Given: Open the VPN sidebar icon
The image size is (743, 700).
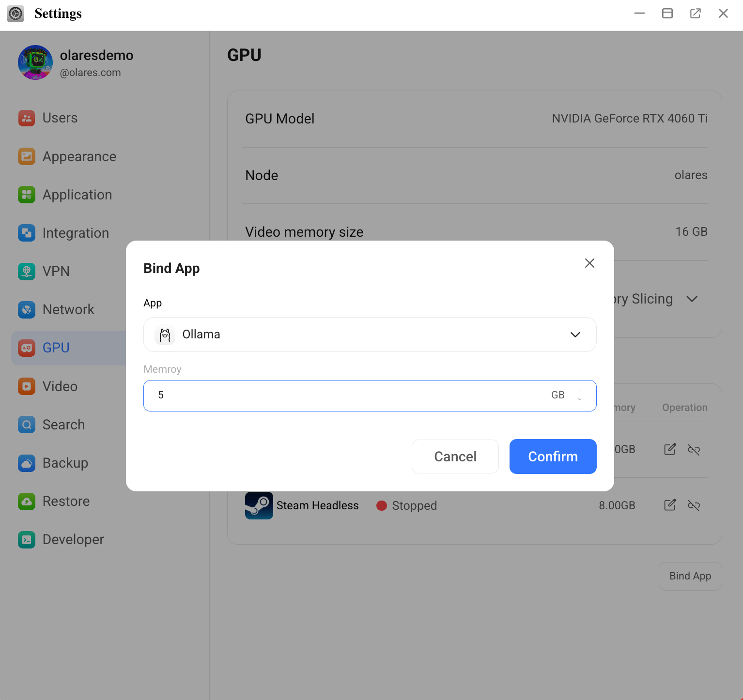Looking at the screenshot, I should pyautogui.click(x=27, y=271).
